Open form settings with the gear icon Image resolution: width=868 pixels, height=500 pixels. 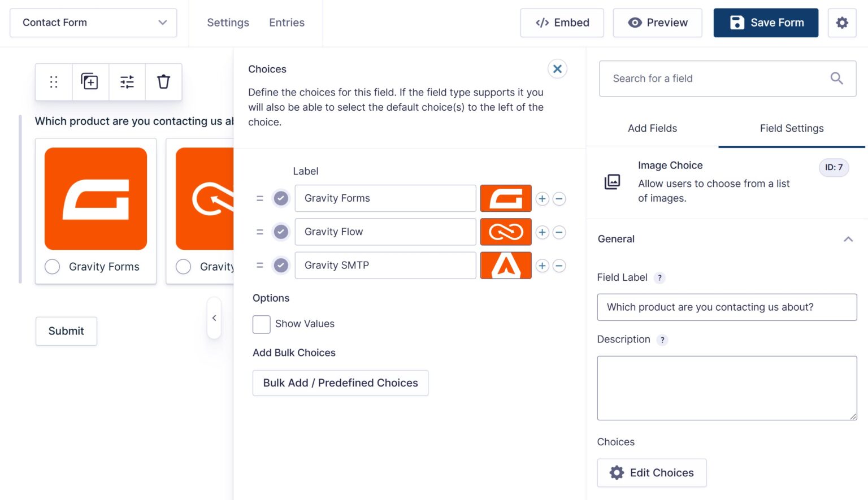[842, 23]
